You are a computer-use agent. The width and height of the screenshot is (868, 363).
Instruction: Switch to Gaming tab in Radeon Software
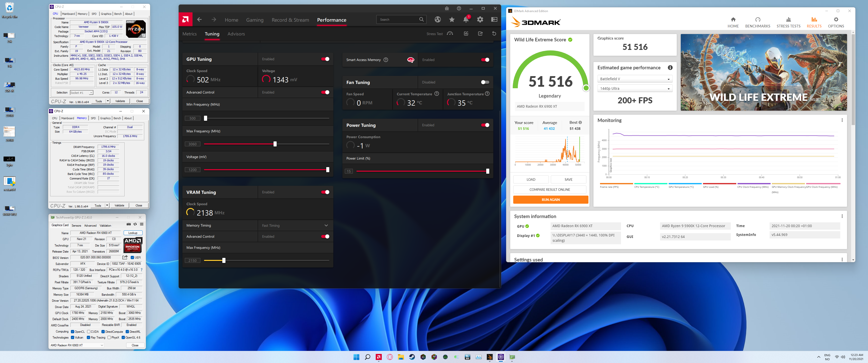click(x=255, y=20)
